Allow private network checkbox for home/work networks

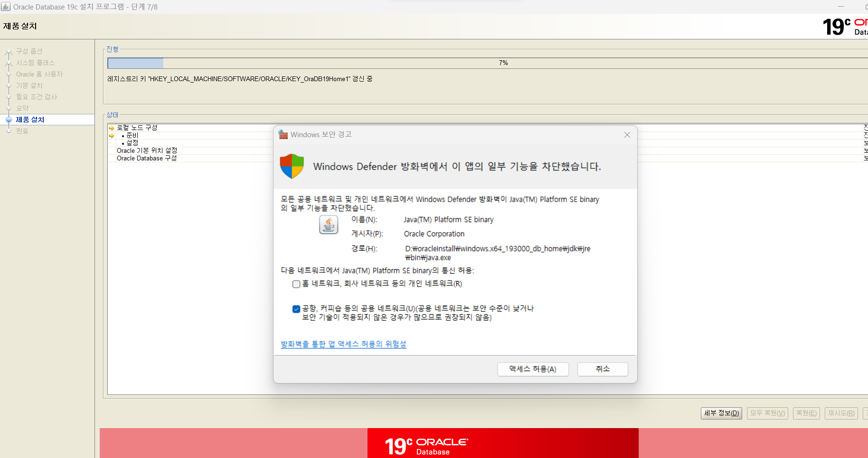point(296,284)
